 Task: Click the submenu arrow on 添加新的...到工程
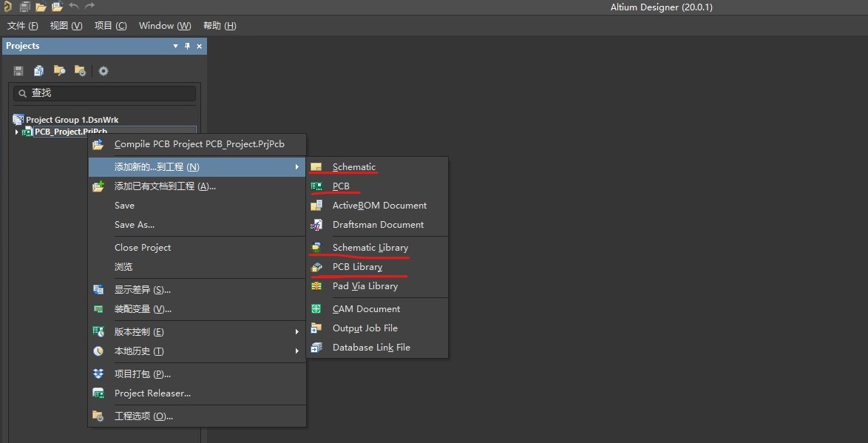tap(297, 166)
